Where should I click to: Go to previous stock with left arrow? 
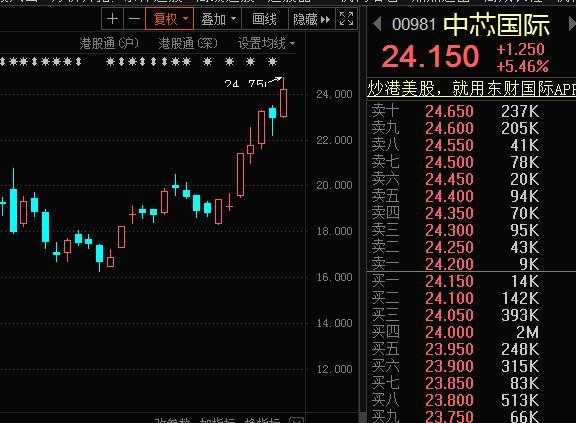(x=376, y=25)
